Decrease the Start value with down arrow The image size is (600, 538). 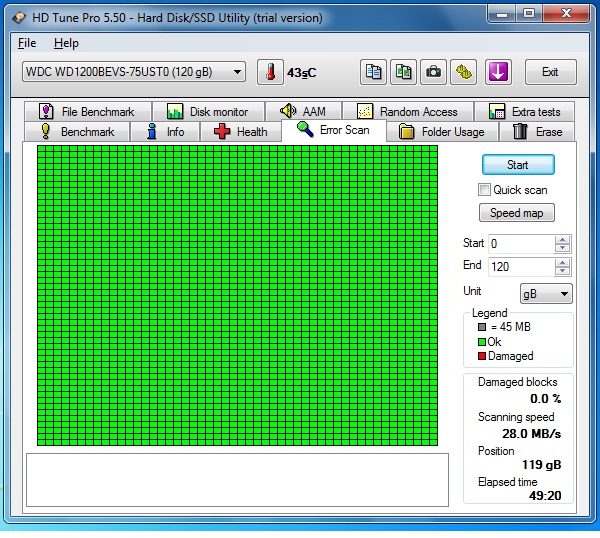tap(562, 248)
